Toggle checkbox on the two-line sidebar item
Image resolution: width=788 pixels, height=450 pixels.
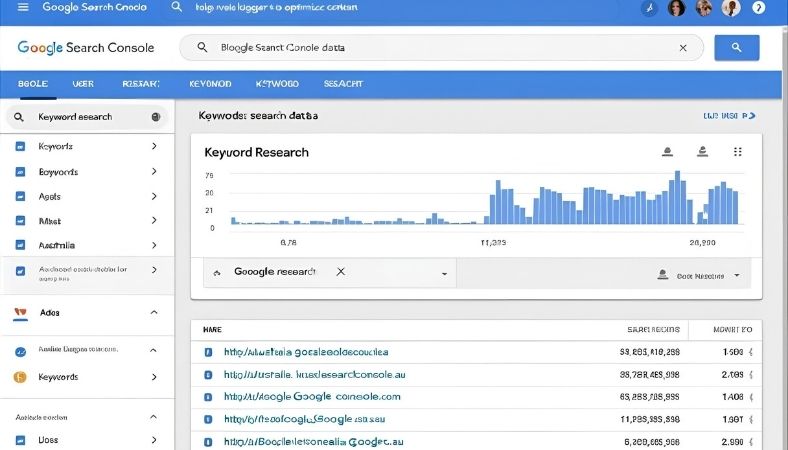(20, 271)
